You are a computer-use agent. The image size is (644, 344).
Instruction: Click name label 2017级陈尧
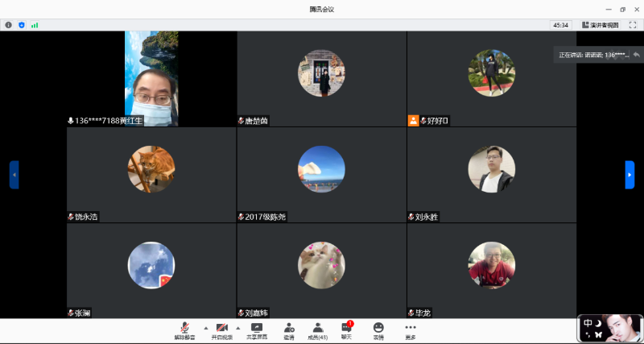(266, 217)
